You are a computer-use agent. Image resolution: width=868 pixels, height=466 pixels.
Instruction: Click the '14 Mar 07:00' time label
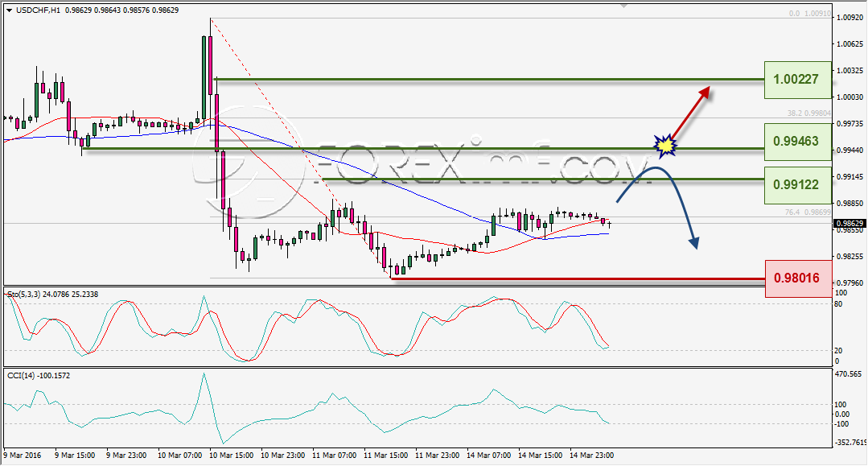489,456
